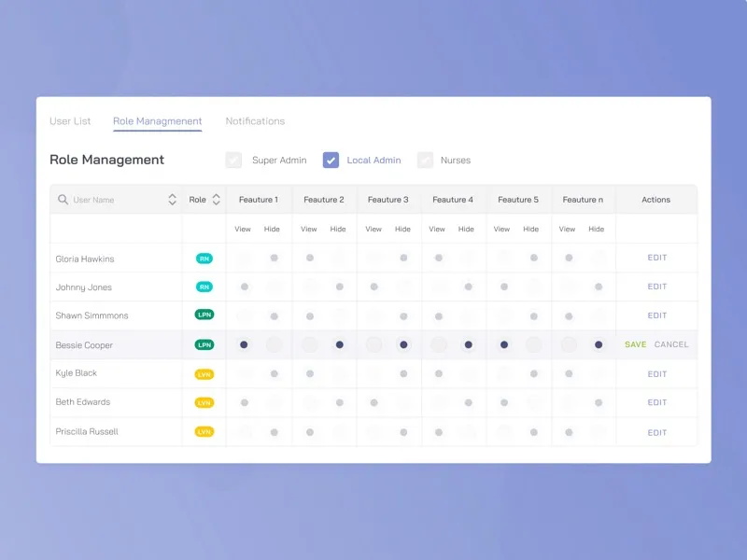Click Priscilla Russell's LVN role badge

pyautogui.click(x=204, y=431)
